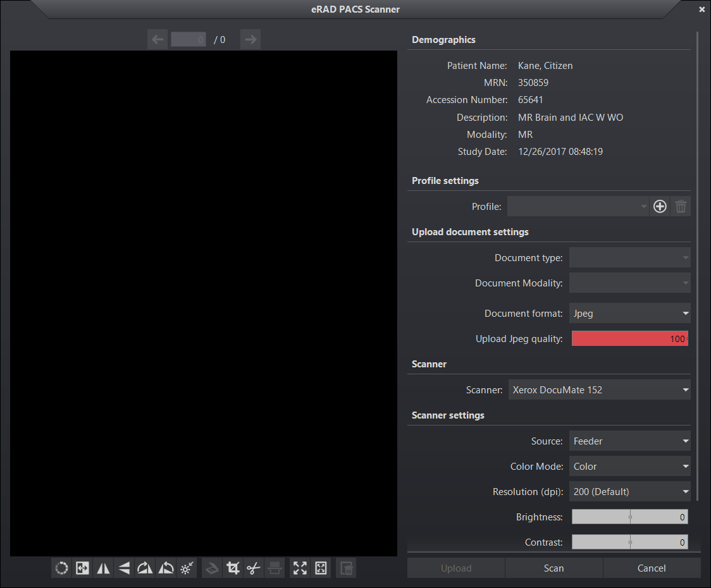This screenshot has height=588, width=711.
Task: Open the Document format dropdown
Action: pyautogui.click(x=629, y=314)
